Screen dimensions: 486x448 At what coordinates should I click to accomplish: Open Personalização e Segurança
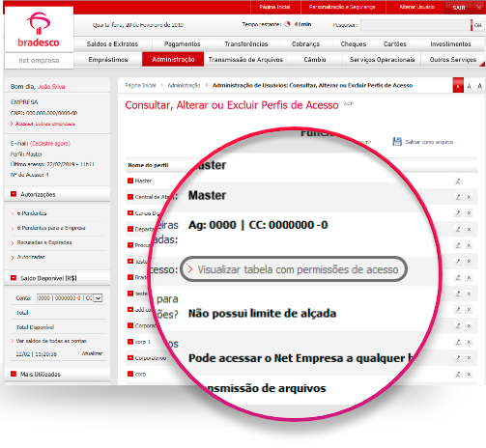(342, 7)
